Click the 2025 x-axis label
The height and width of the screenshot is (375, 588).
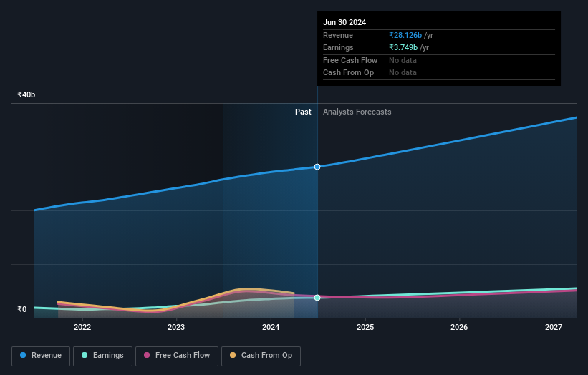coord(365,328)
